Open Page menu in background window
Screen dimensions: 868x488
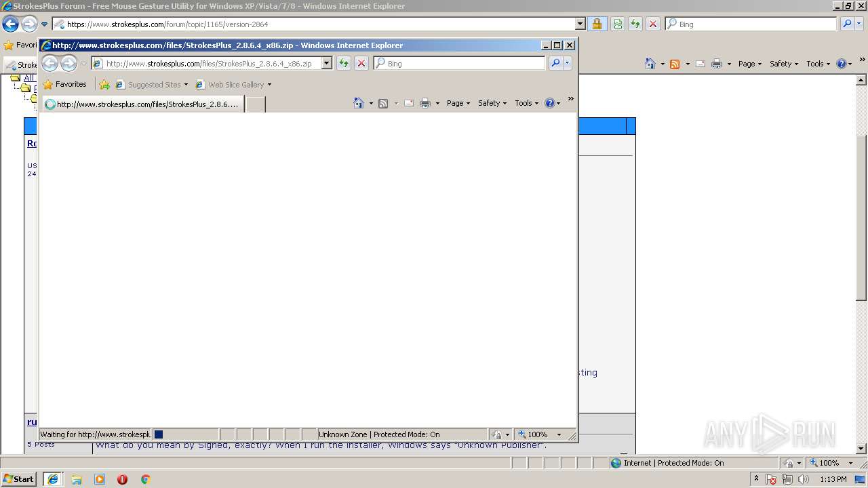click(750, 64)
